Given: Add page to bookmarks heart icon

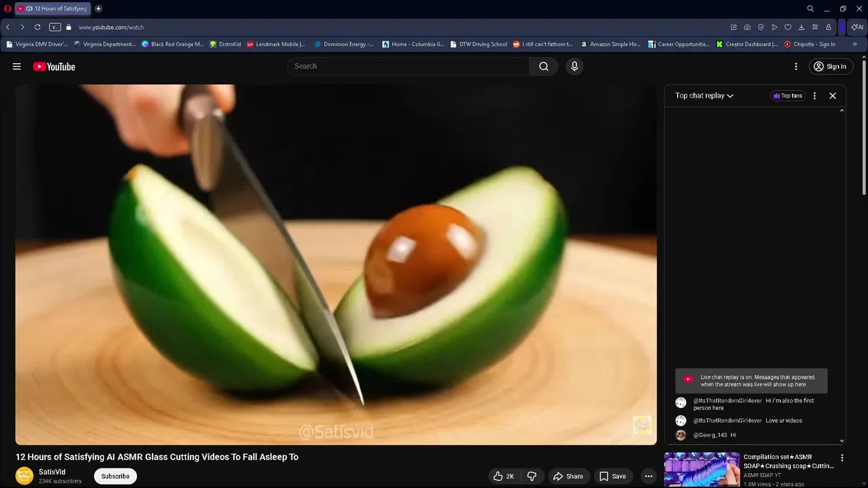Looking at the screenshot, I should click(x=788, y=27).
